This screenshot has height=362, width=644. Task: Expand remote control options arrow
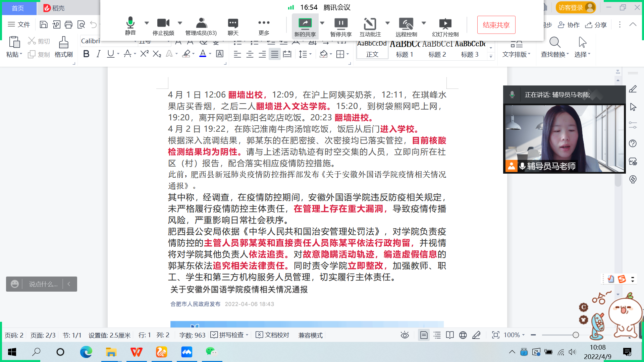click(424, 23)
